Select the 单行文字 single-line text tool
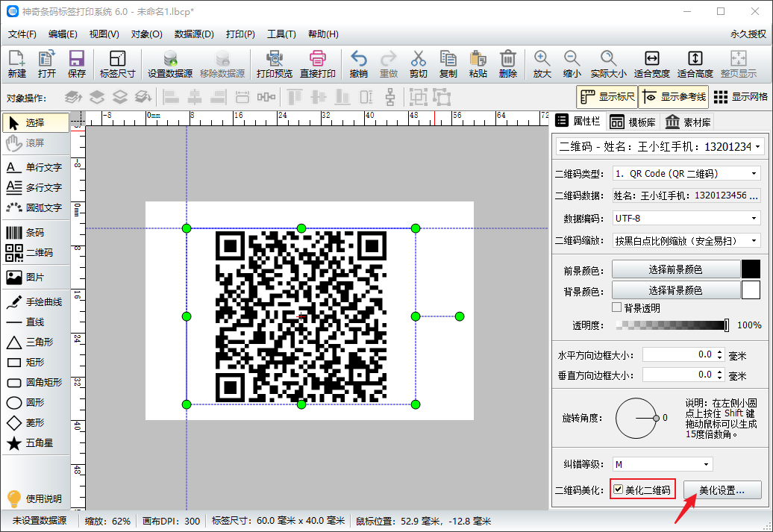773x532 pixels. [x=35, y=168]
